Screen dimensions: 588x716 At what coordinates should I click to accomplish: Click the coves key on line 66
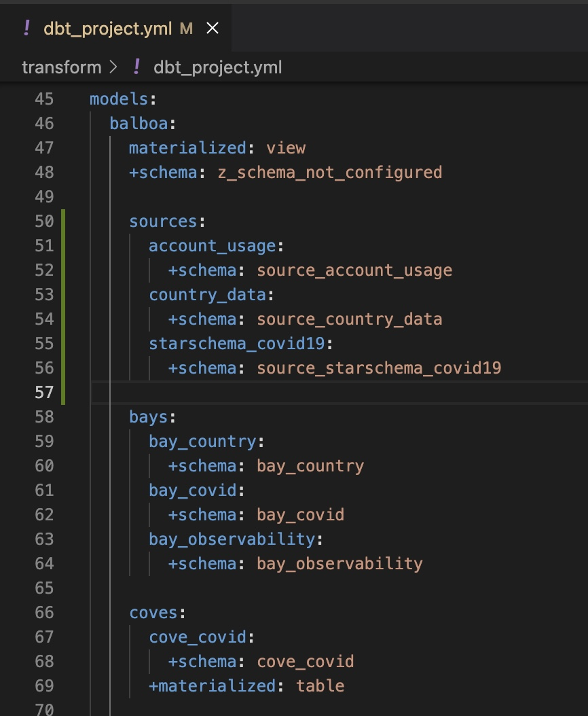[153, 613]
